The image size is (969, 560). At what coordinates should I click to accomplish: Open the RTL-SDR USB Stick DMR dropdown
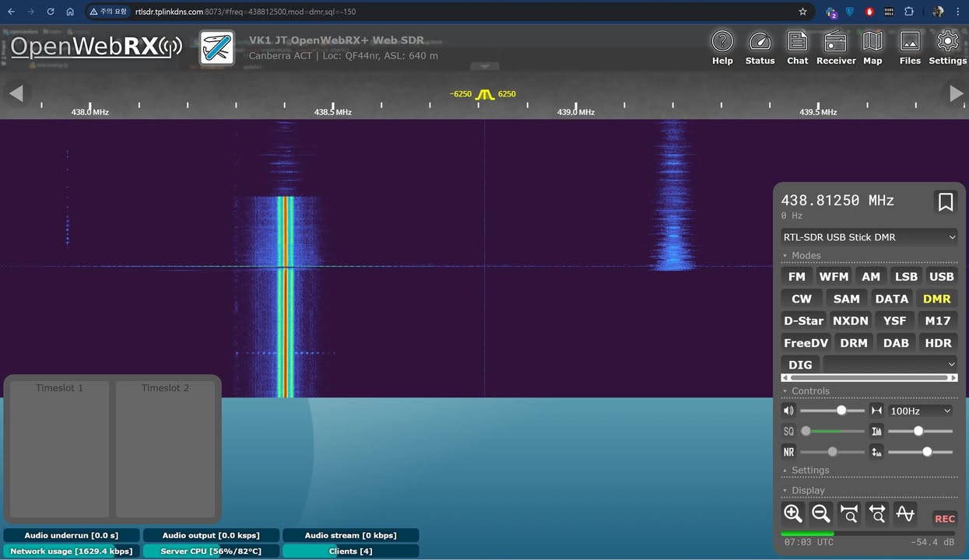[869, 237]
